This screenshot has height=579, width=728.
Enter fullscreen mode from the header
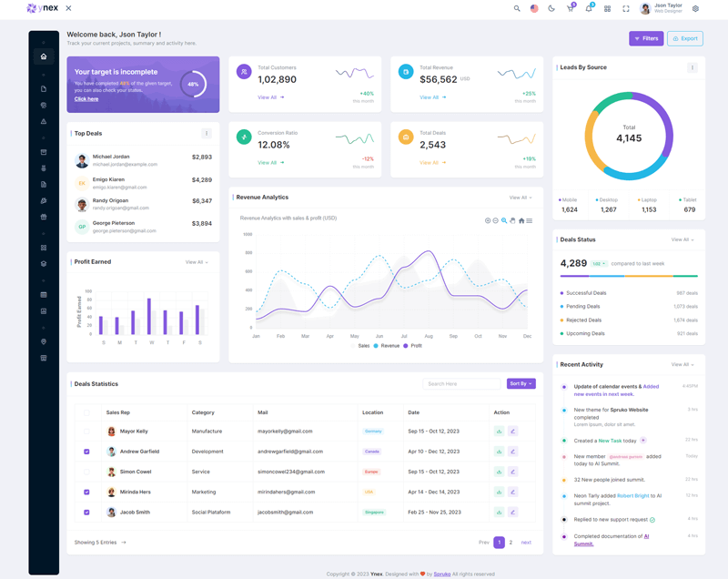(626, 9)
